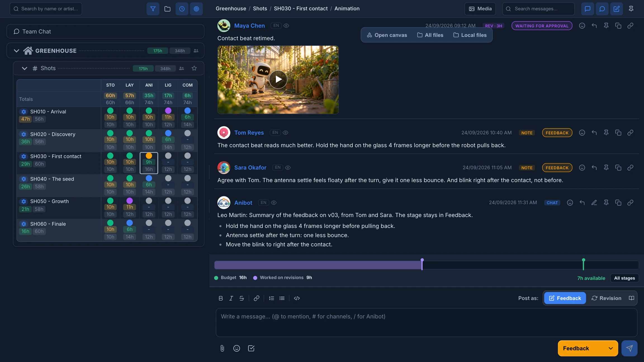Select Feedback in Post as
The image size is (644, 362).
point(565,298)
